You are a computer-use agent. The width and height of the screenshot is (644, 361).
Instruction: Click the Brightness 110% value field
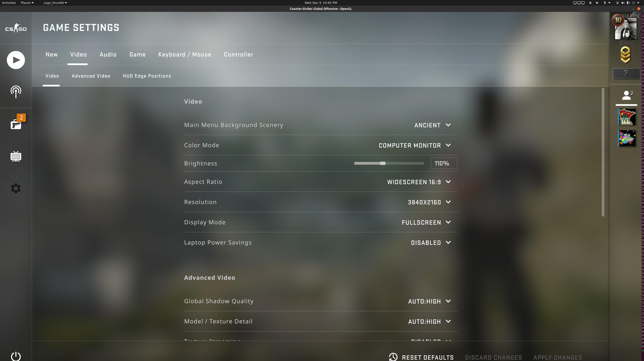[444, 163]
